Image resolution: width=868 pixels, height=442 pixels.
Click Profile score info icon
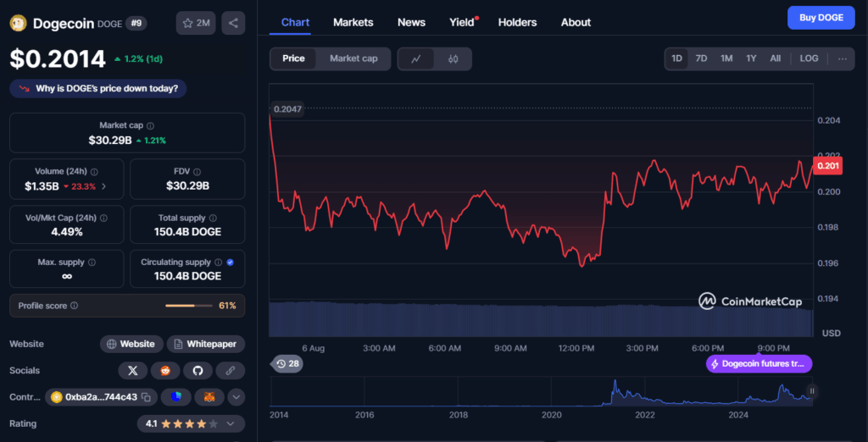point(75,306)
